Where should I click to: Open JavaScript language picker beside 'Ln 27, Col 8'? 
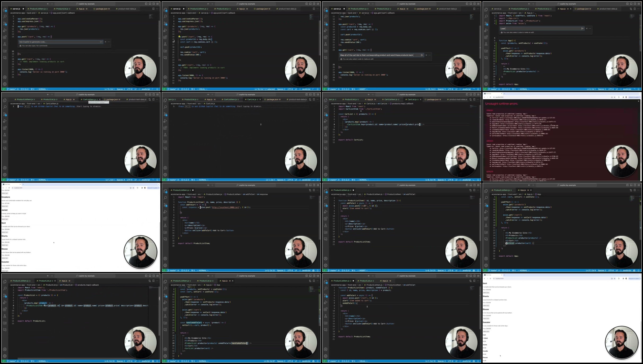pos(627,270)
